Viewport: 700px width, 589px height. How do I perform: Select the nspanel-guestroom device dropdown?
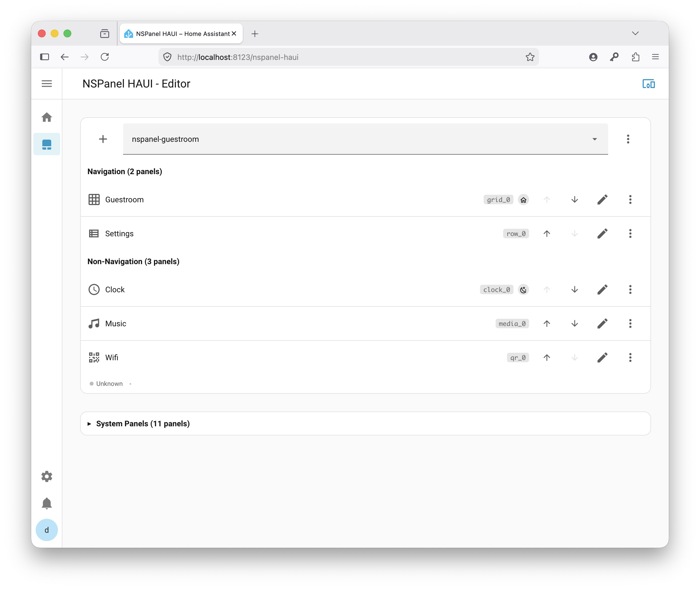point(365,139)
